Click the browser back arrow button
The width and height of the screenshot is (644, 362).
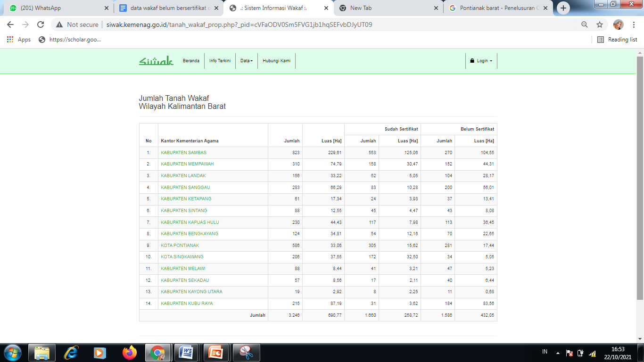10,25
